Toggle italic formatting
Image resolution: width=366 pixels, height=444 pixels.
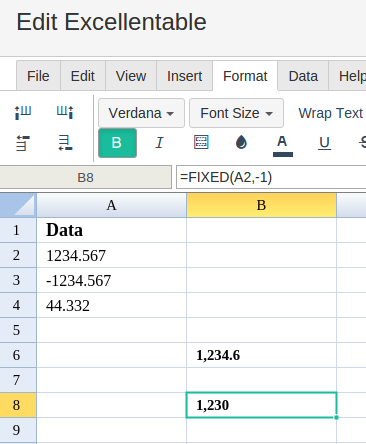point(160,143)
